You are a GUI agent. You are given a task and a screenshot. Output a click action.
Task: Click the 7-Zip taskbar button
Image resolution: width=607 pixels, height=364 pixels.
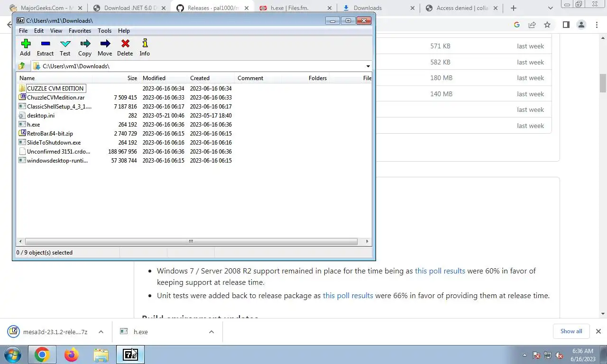click(130, 355)
